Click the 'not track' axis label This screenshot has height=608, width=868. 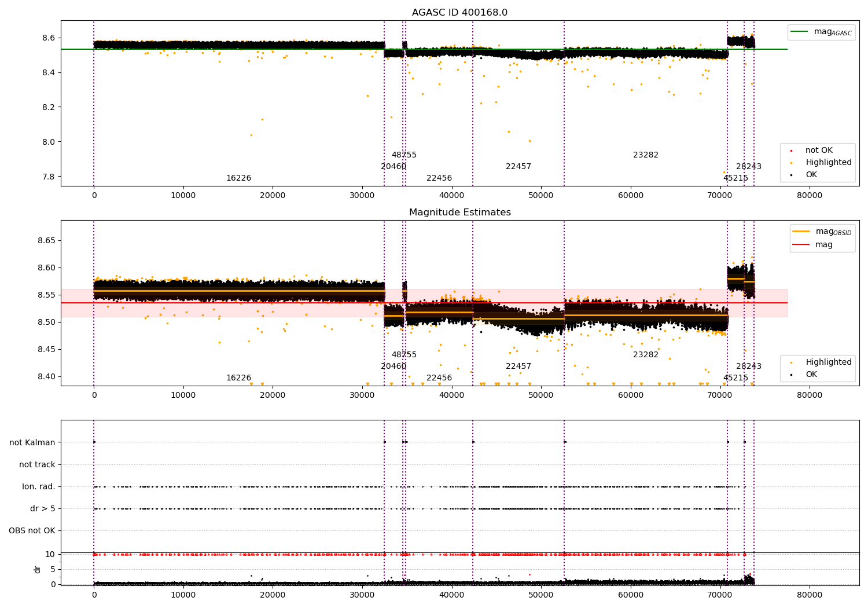tap(37, 465)
